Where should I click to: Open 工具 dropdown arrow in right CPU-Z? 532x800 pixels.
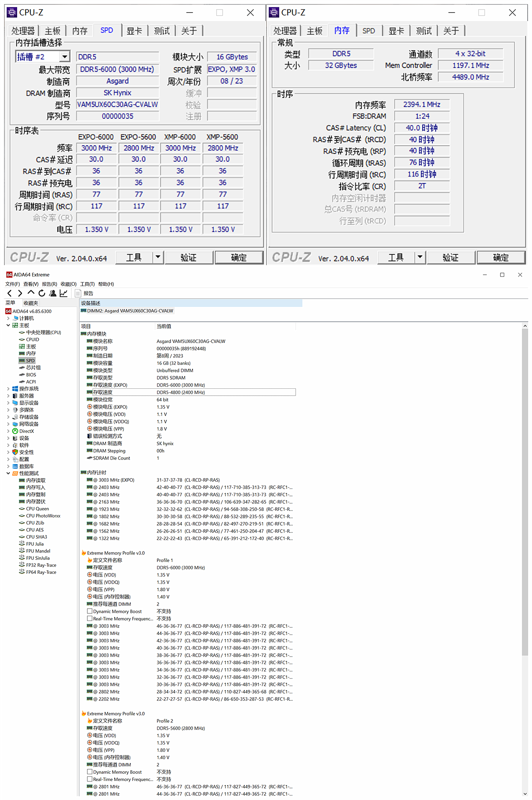click(420, 257)
